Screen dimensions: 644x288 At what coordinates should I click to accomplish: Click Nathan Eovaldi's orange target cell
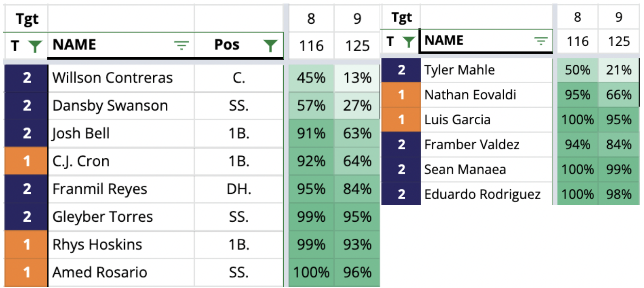(401, 95)
